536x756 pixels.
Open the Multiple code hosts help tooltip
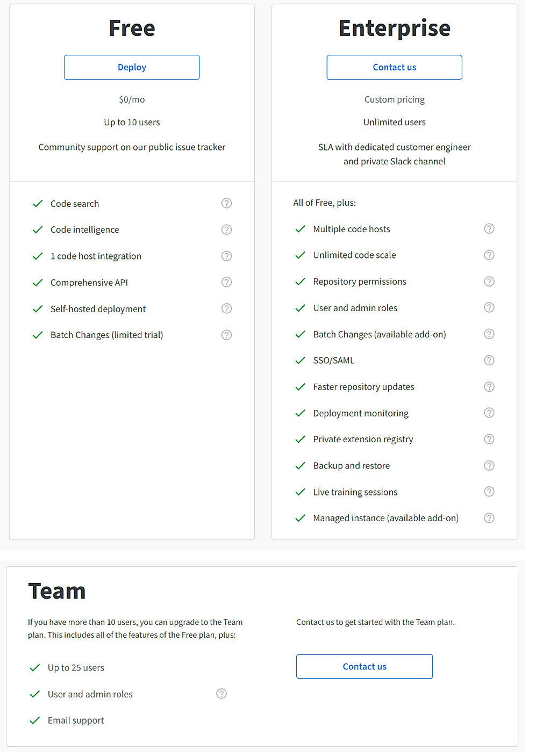click(x=489, y=228)
